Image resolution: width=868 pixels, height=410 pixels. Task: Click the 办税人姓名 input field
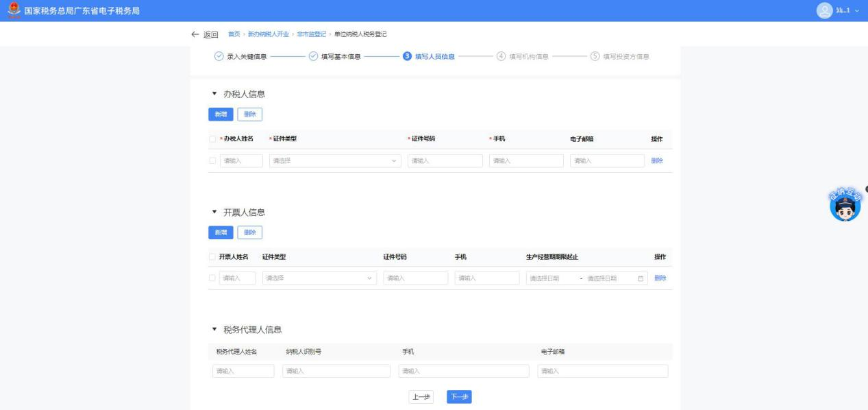[x=240, y=161]
